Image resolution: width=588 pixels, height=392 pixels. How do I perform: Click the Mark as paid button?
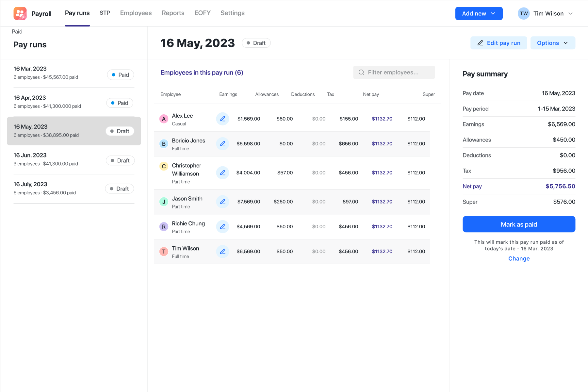coord(519,224)
